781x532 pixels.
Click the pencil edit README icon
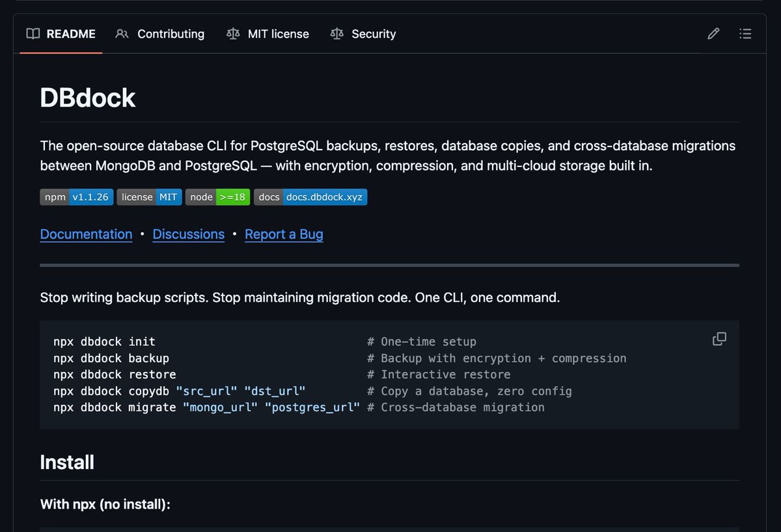713,34
